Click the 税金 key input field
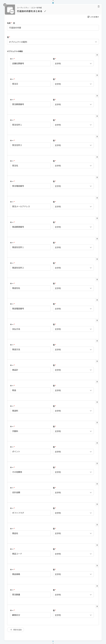106x644 pixels. point(30,390)
